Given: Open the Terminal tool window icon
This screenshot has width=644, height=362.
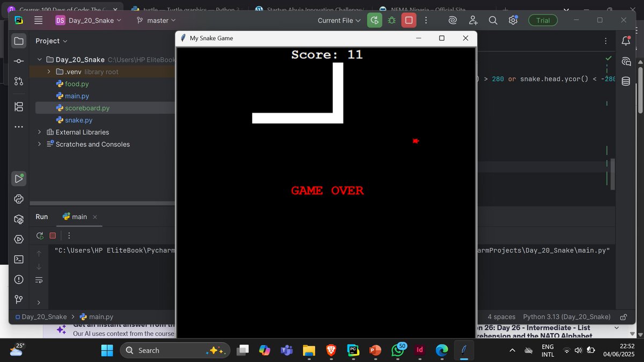Looking at the screenshot, I should 19,259.
